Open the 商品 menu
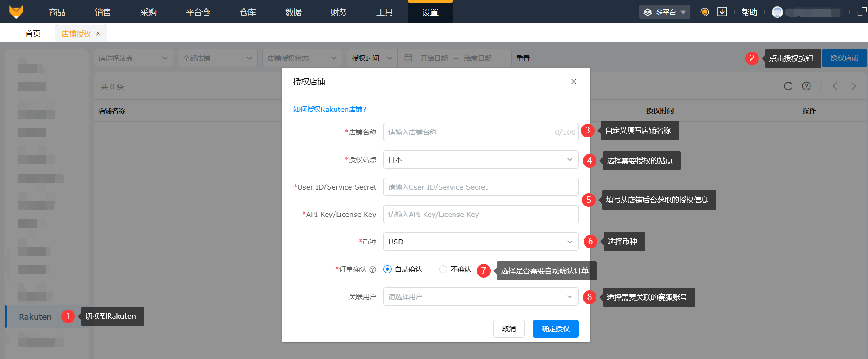The image size is (868, 359). pyautogui.click(x=57, y=12)
